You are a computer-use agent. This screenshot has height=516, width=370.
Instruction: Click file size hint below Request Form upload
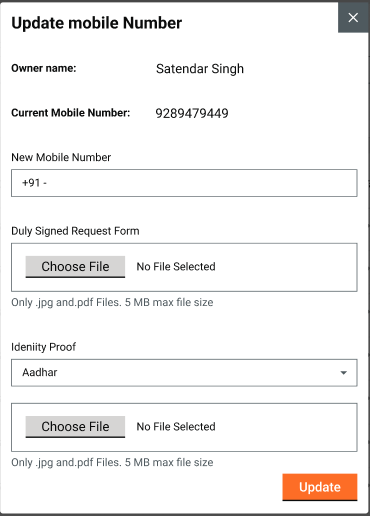[x=112, y=303]
